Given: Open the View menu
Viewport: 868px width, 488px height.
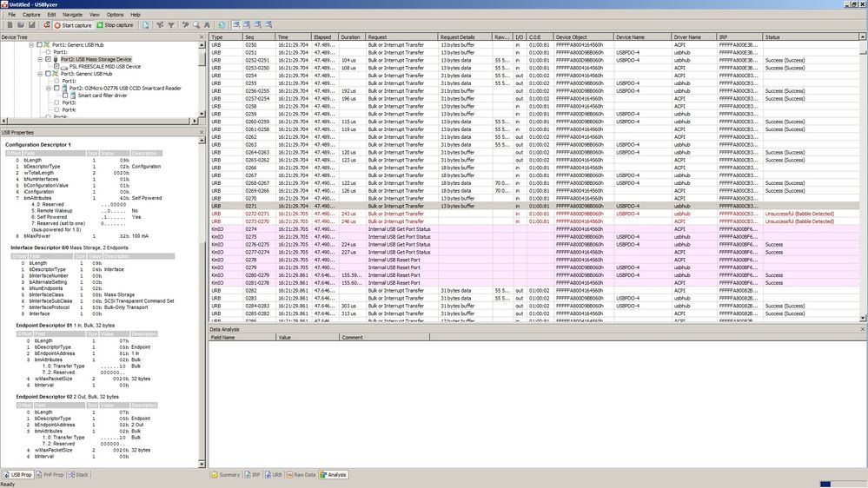Looking at the screenshot, I should [95, 15].
